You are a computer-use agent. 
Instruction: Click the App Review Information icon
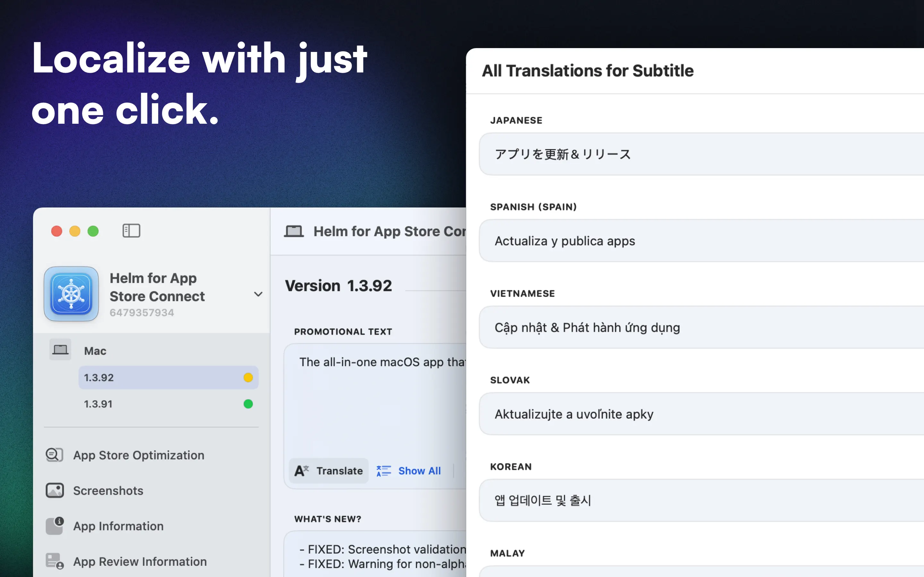point(55,561)
